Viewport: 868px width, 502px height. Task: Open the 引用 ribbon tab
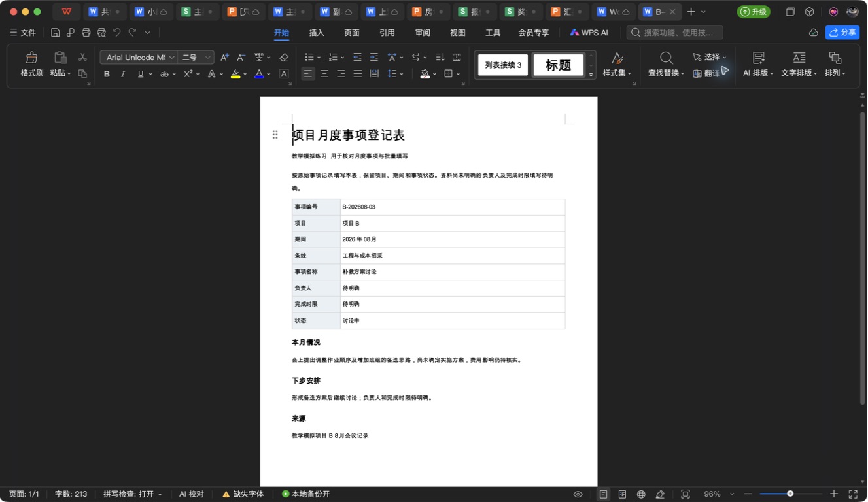tap(387, 33)
